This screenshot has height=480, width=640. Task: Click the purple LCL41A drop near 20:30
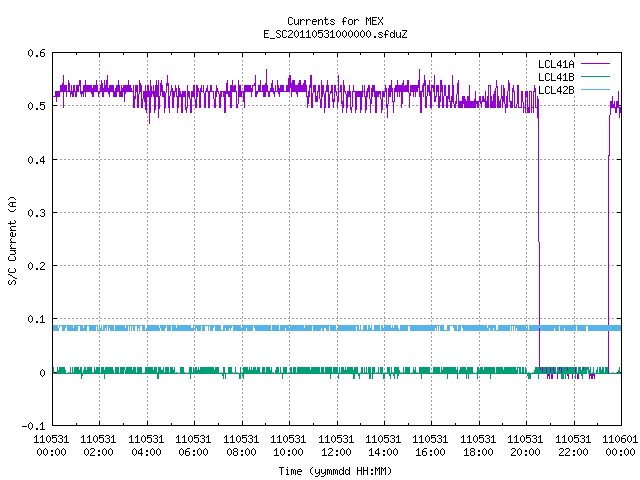pos(539,237)
